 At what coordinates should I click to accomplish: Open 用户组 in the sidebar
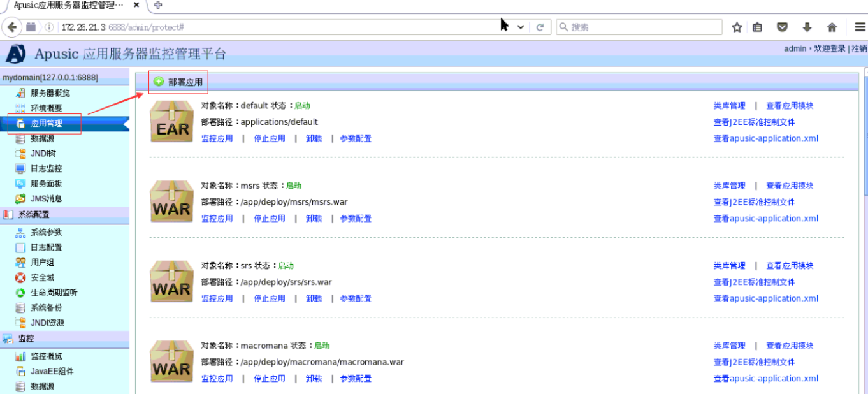(x=42, y=263)
